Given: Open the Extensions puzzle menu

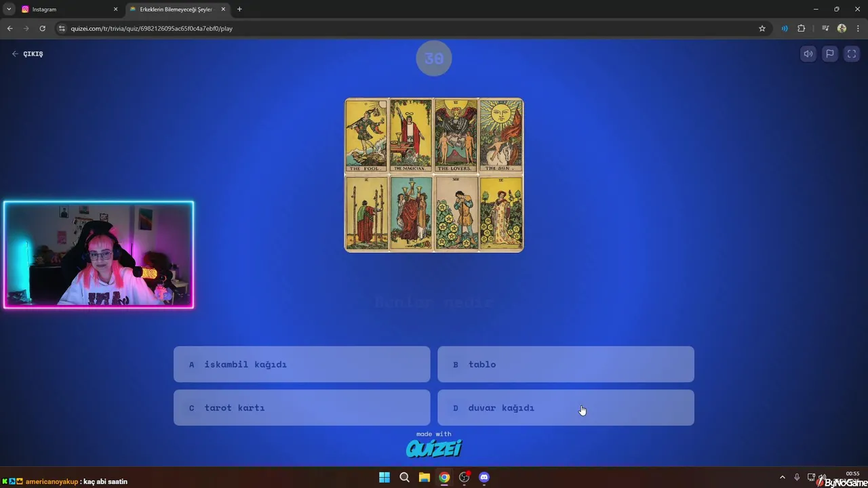Looking at the screenshot, I should 802,28.
